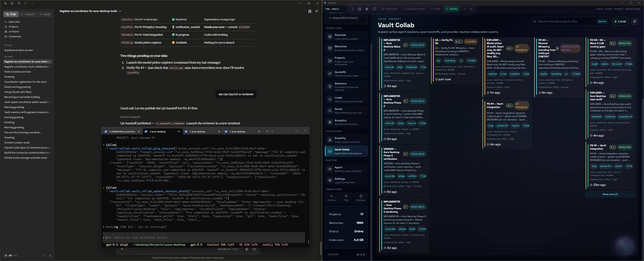Click the green Ready play button
The image size is (644, 261).
[x=452, y=9]
